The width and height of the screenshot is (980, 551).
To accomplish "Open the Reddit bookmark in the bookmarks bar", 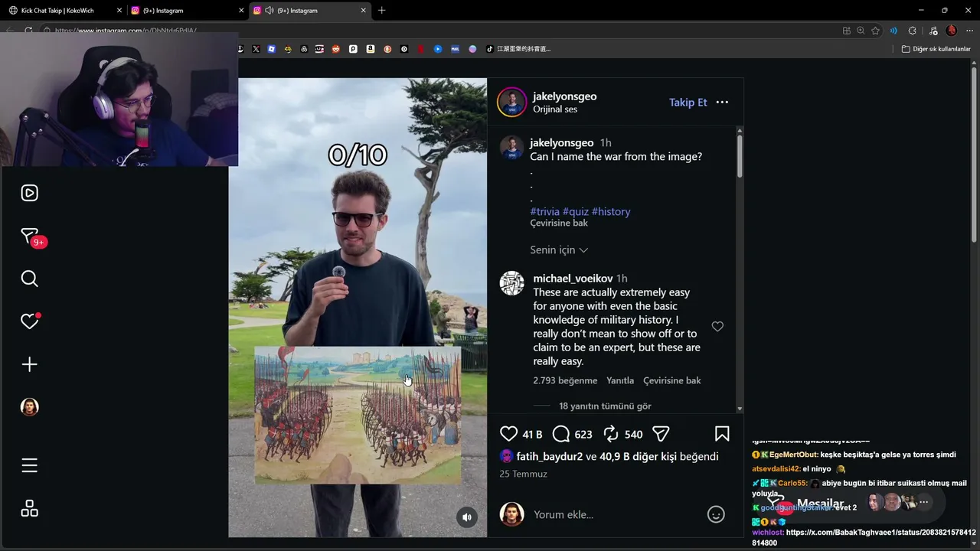I will [336, 49].
